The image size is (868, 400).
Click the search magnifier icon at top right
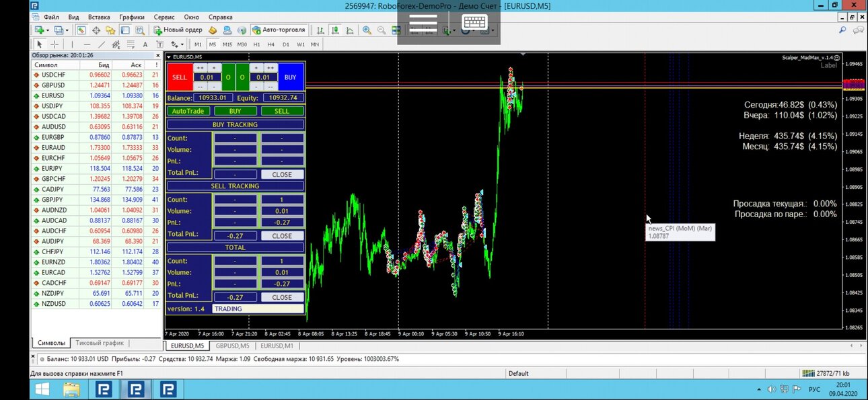coord(842,30)
